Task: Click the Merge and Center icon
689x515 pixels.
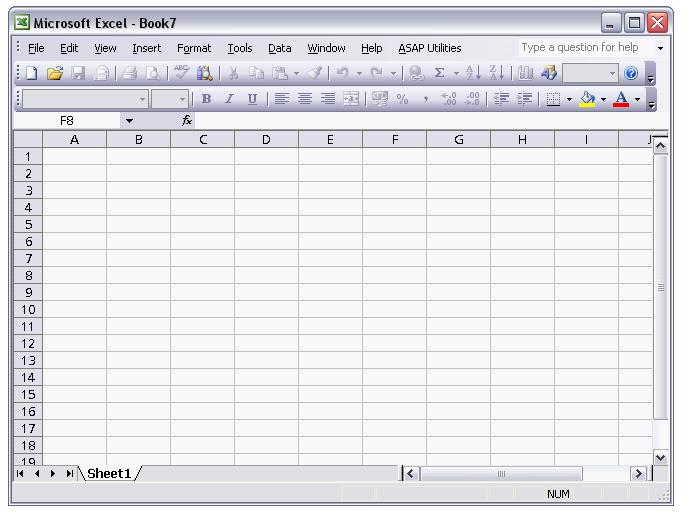Action: pyautogui.click(x=351, y=99)
